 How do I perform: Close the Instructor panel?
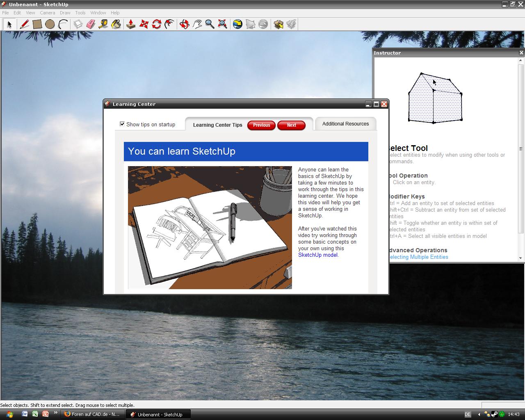(521, 52)
